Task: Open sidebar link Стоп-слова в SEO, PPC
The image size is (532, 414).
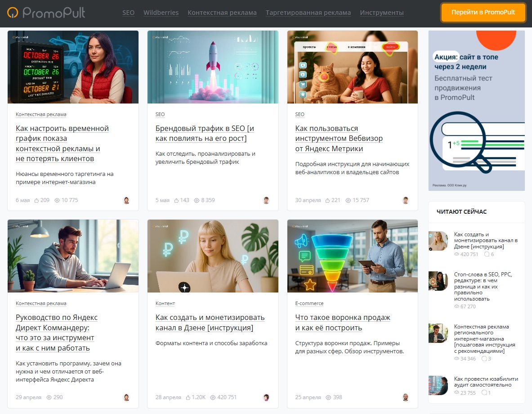Action: (483, 287)
